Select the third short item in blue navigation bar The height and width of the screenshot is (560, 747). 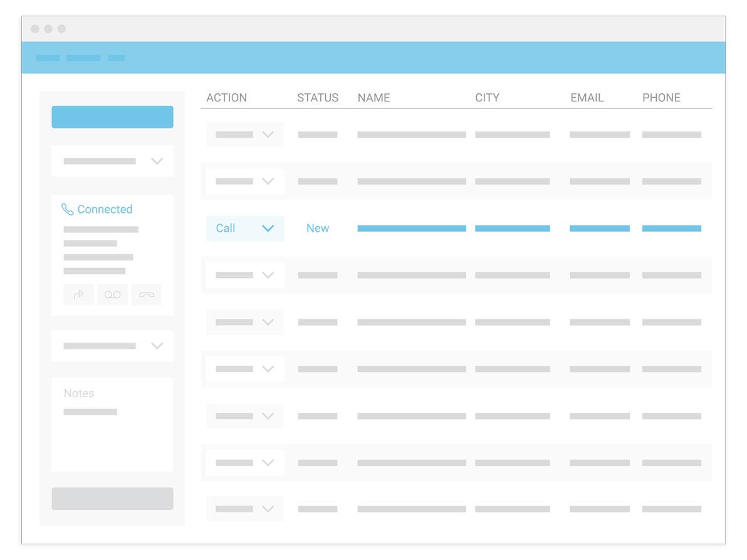pos(116,58)
